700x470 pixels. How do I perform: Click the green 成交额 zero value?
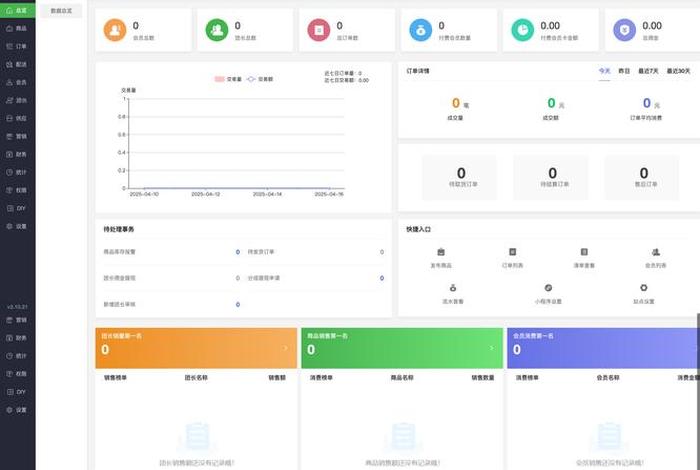(x=551, y=103)
